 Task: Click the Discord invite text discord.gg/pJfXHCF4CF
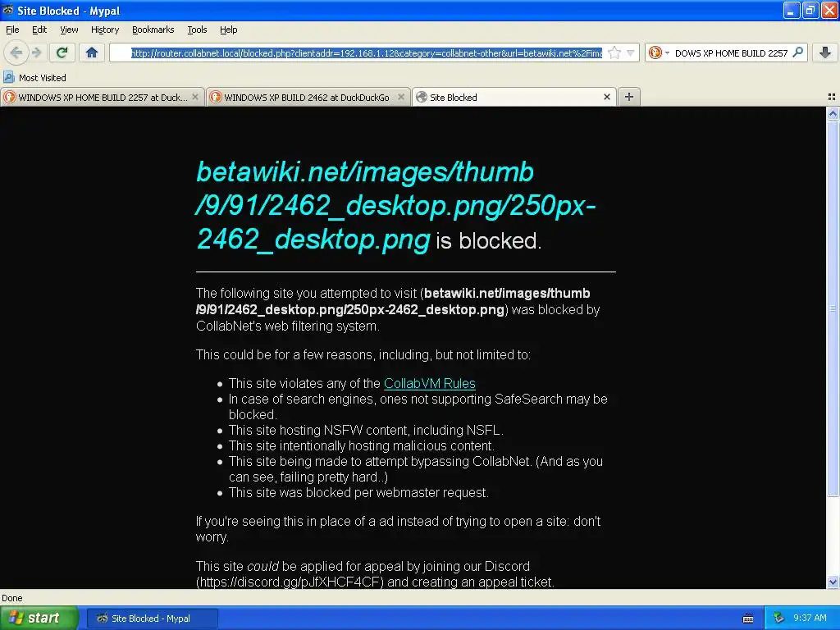point(290,582)
